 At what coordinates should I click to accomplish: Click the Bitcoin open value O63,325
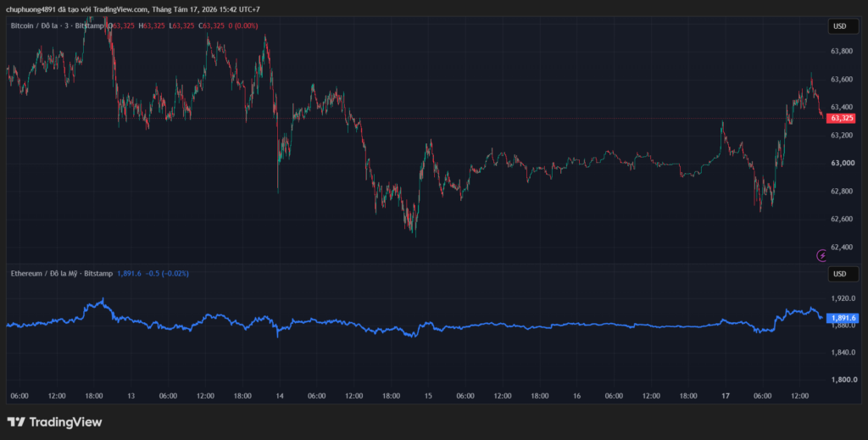tap(121, 25)
